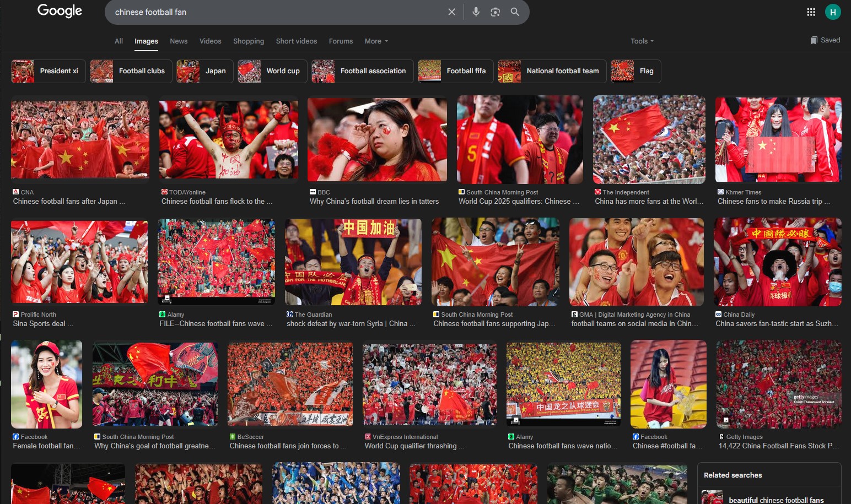851x504 pixels.
Task: Switch to the All tab
Action: tap(119, 41)
